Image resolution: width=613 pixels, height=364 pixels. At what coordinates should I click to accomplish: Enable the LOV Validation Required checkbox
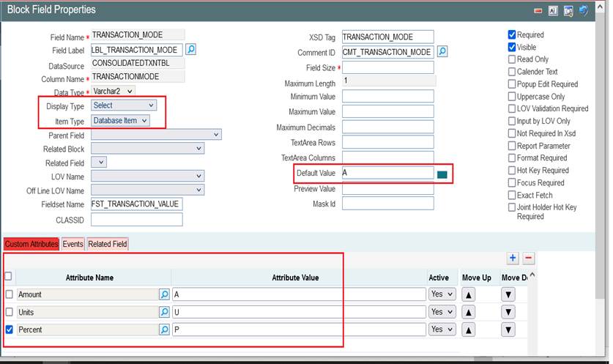[x=512, y=108]
